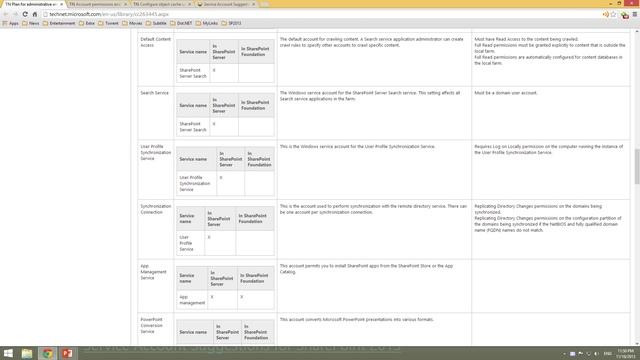
Task: Click the vertical page scrollbar thumb
Action: tap(637, 167)
